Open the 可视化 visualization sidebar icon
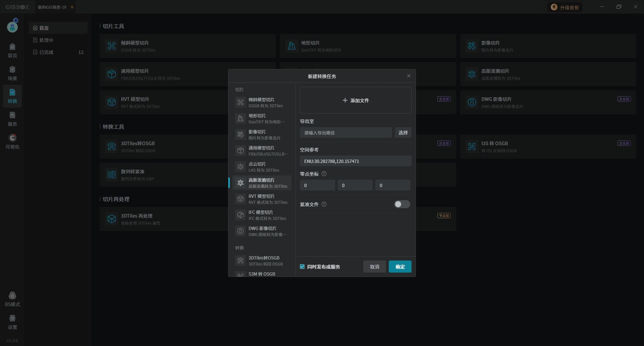 click(x=12, y=141)
